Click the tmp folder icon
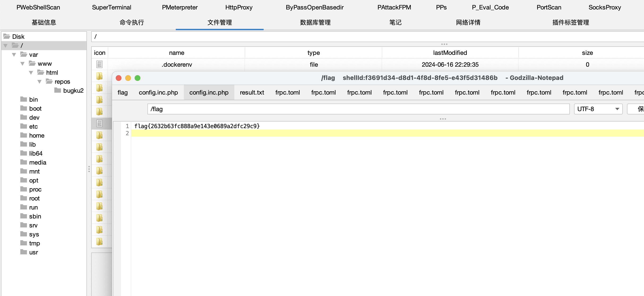This screenshot has width=644, height=296. [24, 243]
